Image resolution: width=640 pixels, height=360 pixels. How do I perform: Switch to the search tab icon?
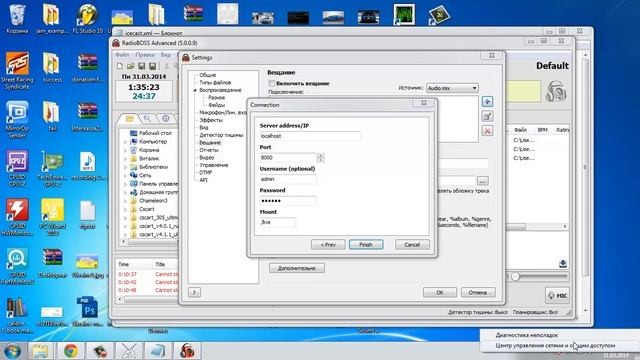(x=147, y=119)
